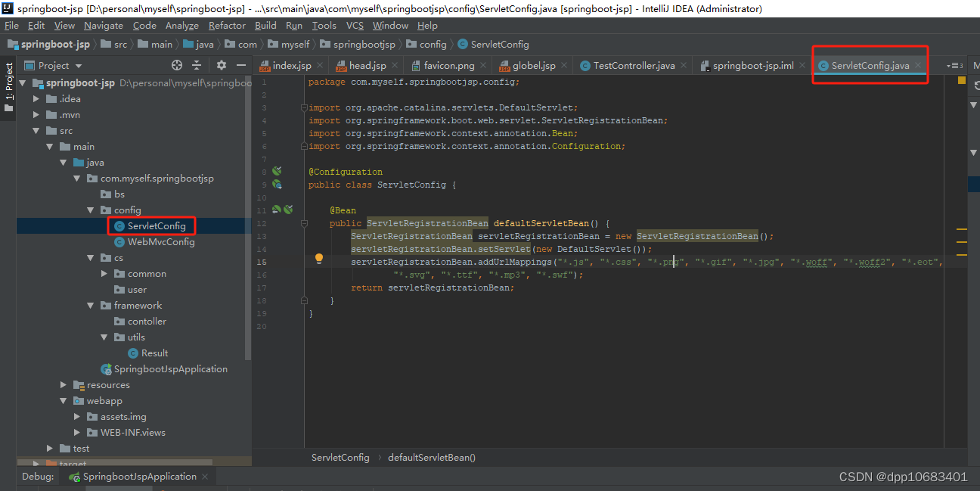Click the springboot-jsp folder icon in navigation bar
This screenshot has height=491, width=980.
coord(13,45)
